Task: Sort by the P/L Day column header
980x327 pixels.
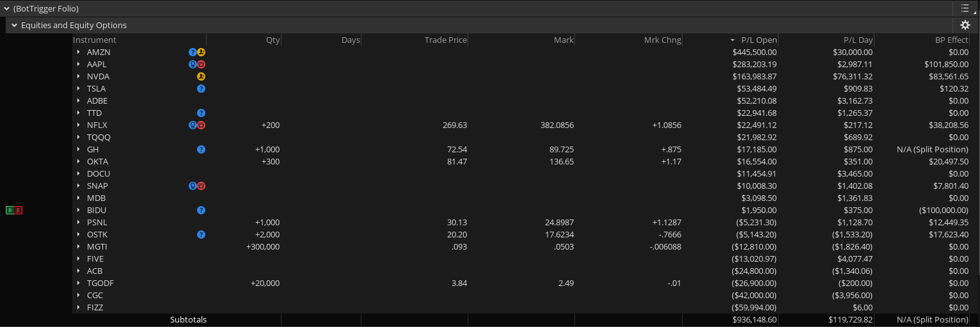Action: [857, 40]
